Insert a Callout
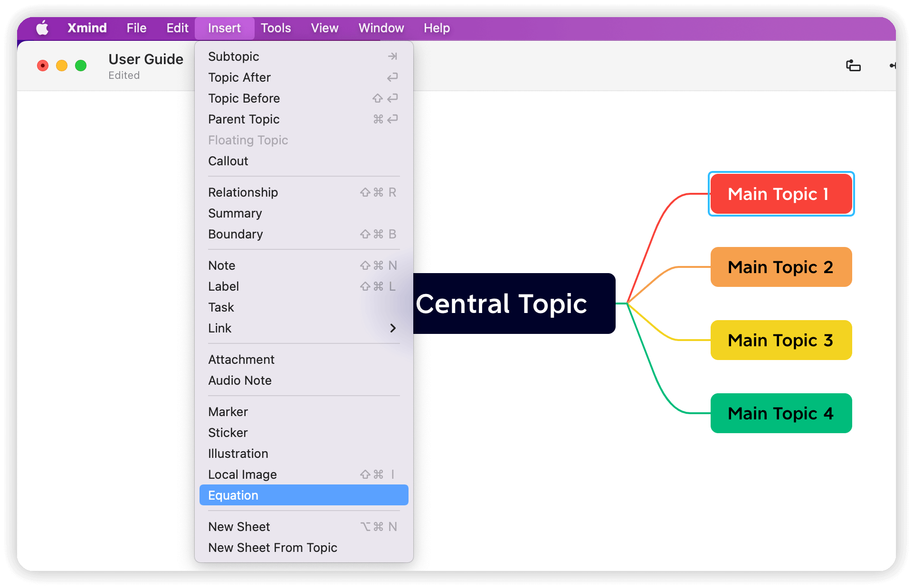The height and width of the screenshot is (588, 913). pyautogui.click(x=304, y=161)
